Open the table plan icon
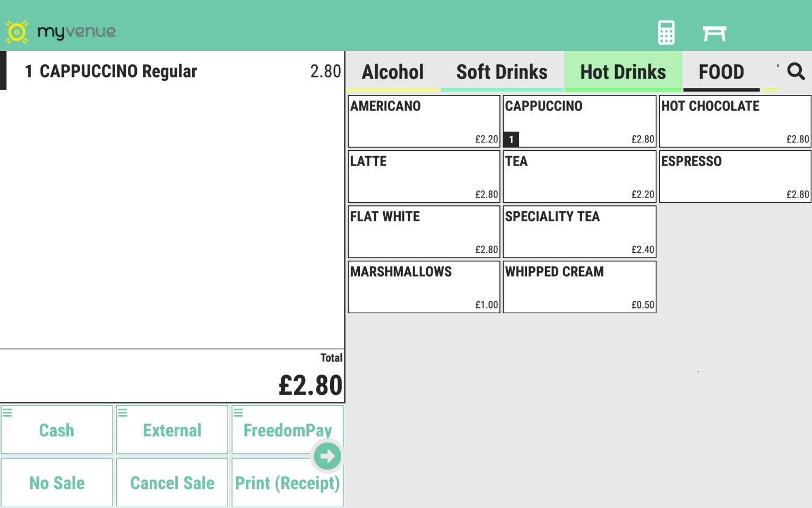 click(714, 33)
